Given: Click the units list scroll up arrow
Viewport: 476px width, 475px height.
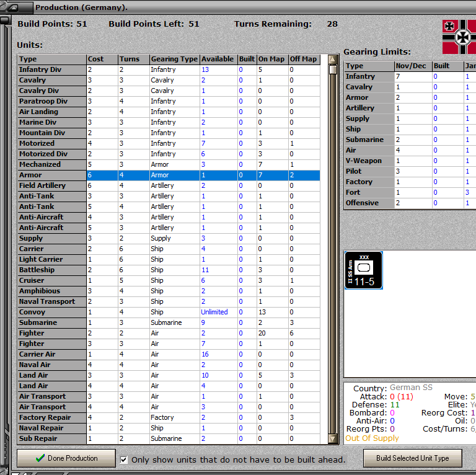Looking at the screenshot, I should coord(333,60).
